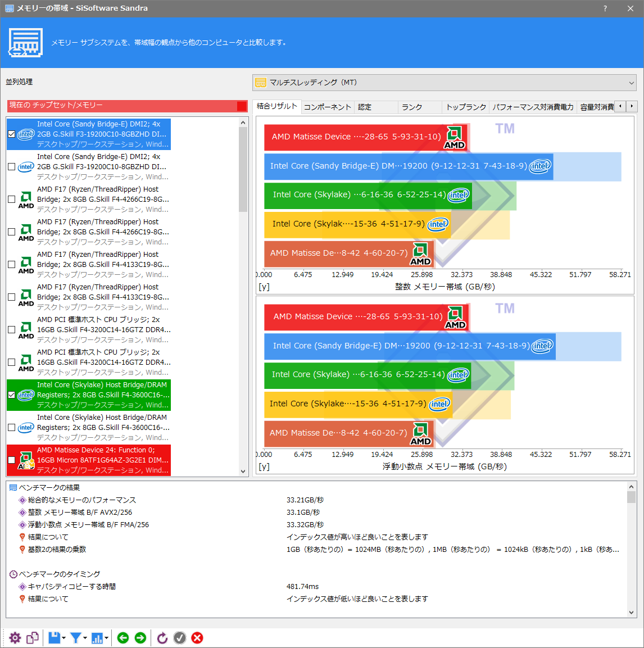Image resolution: width=644 pixels, height=648 pixels.
Task: Click the gray checkmark OK icon
Action: coord(179,638)
